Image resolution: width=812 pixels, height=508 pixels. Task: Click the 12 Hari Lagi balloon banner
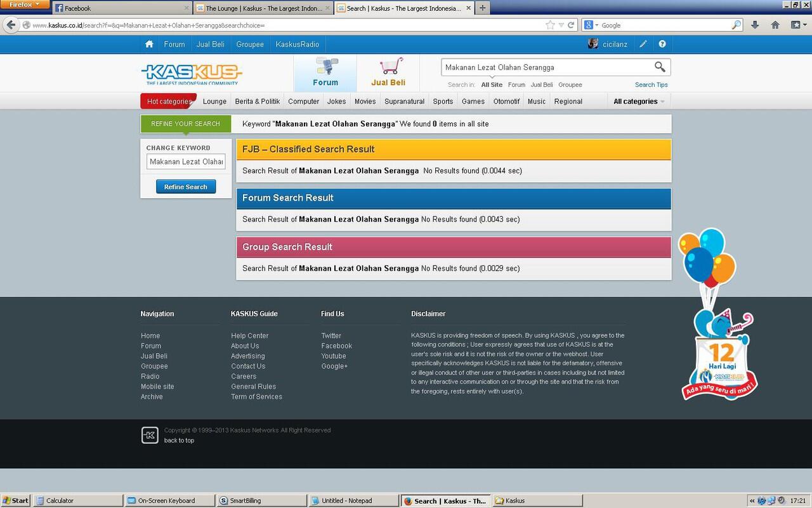coord(719,314)
